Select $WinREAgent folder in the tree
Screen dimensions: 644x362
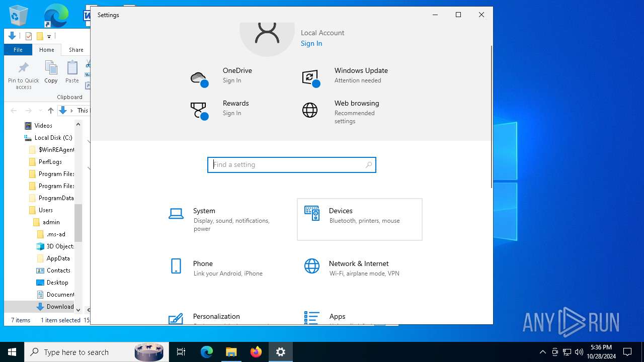51,150
